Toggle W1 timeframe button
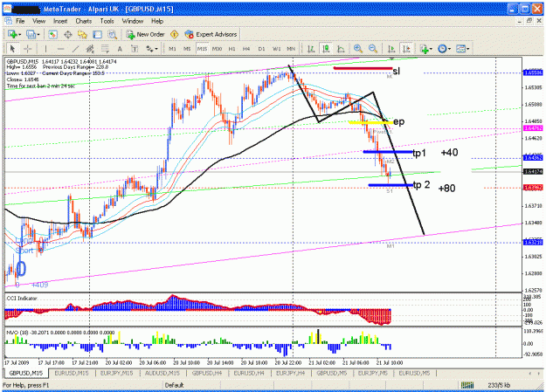 tap(276, 49)
